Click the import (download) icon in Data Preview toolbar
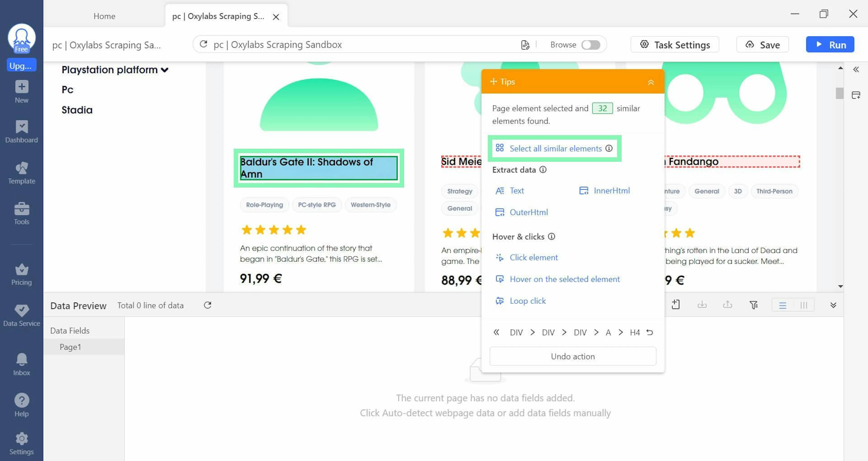The width and height of the screenshot is (868, 461). click(x=702, y=305)
